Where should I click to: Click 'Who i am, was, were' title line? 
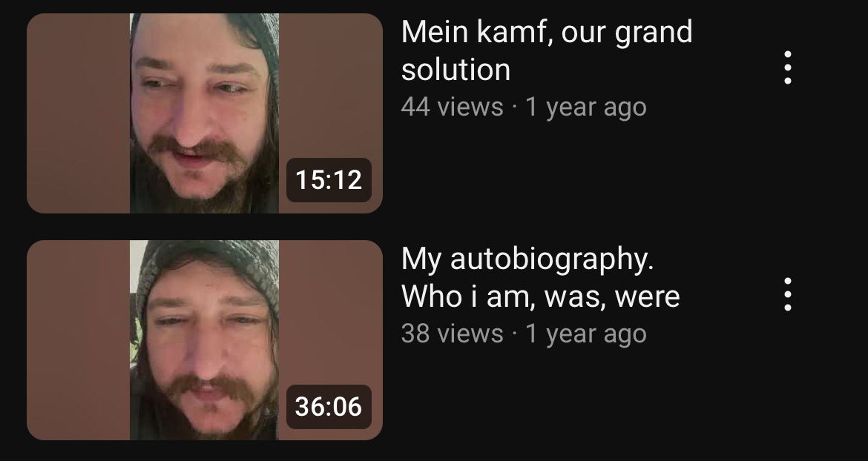coord(540,296)
